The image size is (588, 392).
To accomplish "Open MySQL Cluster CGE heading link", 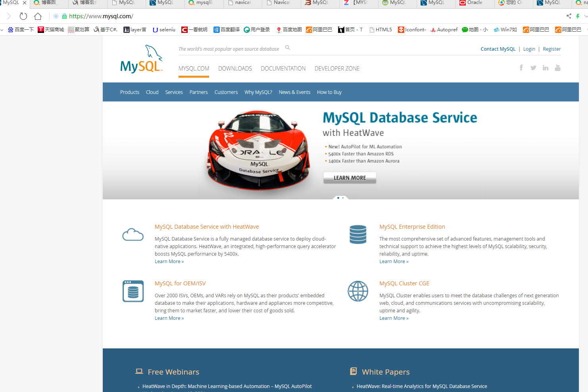I will click(x=404, y=283).
